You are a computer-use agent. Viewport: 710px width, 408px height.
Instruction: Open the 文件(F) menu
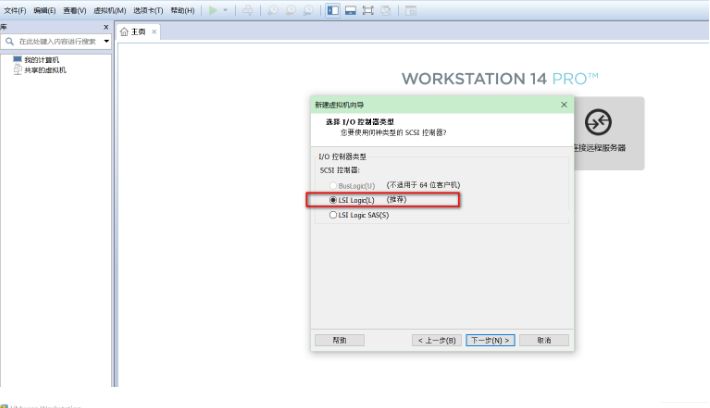[x=15, y=10]
